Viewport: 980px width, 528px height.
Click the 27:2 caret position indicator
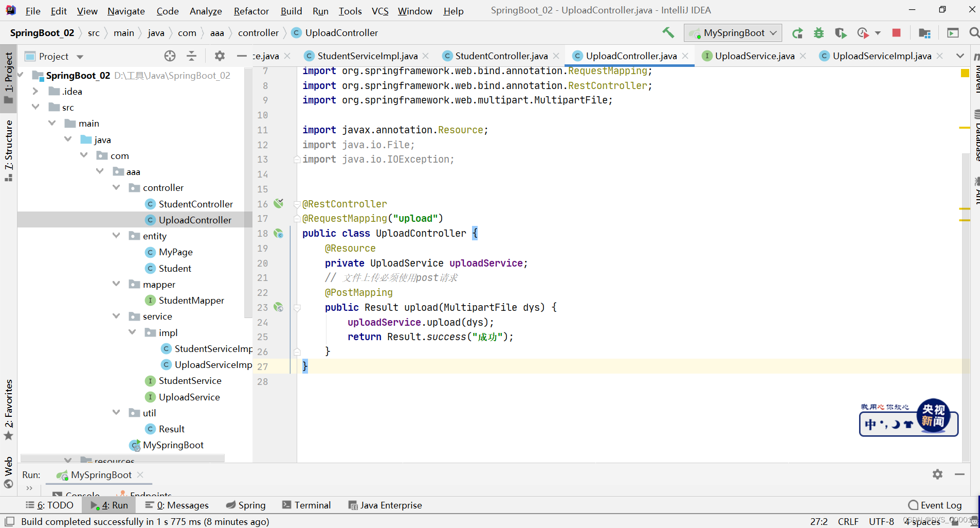[x=819, y=521]
